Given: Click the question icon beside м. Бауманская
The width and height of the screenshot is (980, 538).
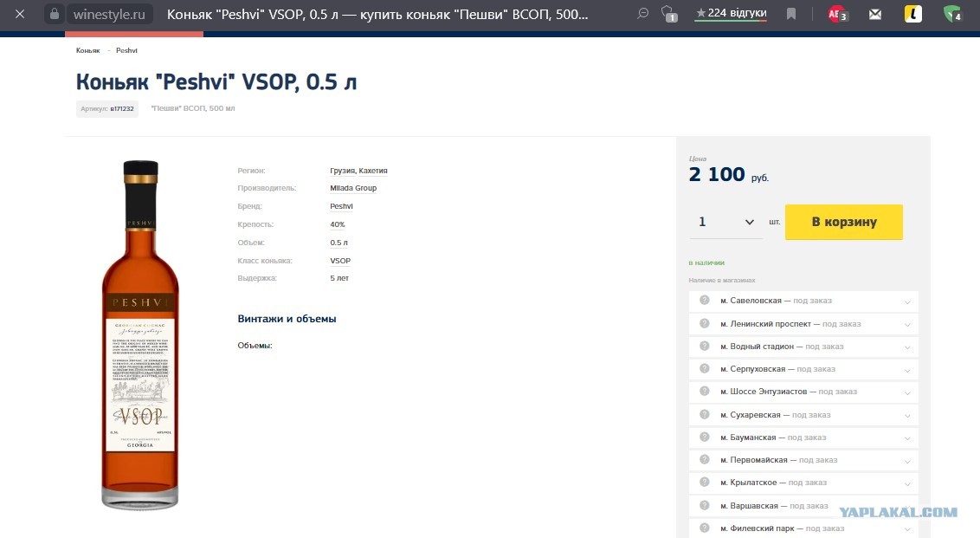Looking at the screenshot, I should [705, 437].
